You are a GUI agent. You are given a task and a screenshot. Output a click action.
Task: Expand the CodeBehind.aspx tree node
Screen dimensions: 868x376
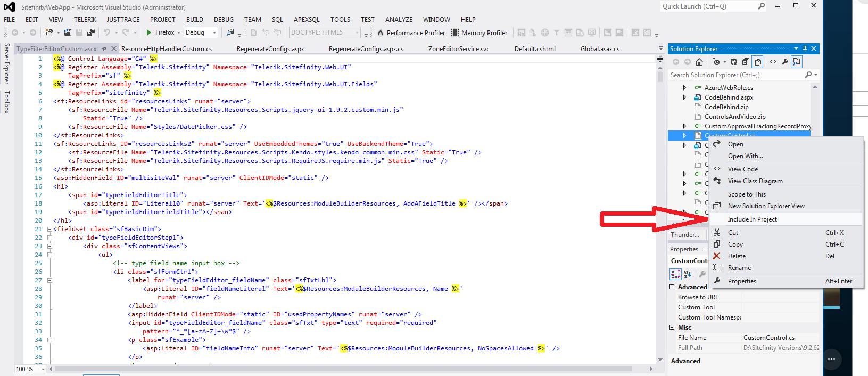[684, 97]
